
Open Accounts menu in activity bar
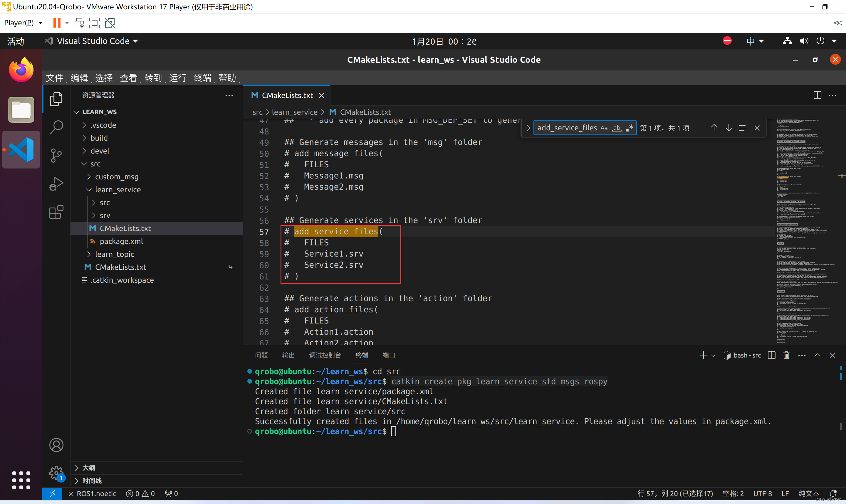(56, 445)
